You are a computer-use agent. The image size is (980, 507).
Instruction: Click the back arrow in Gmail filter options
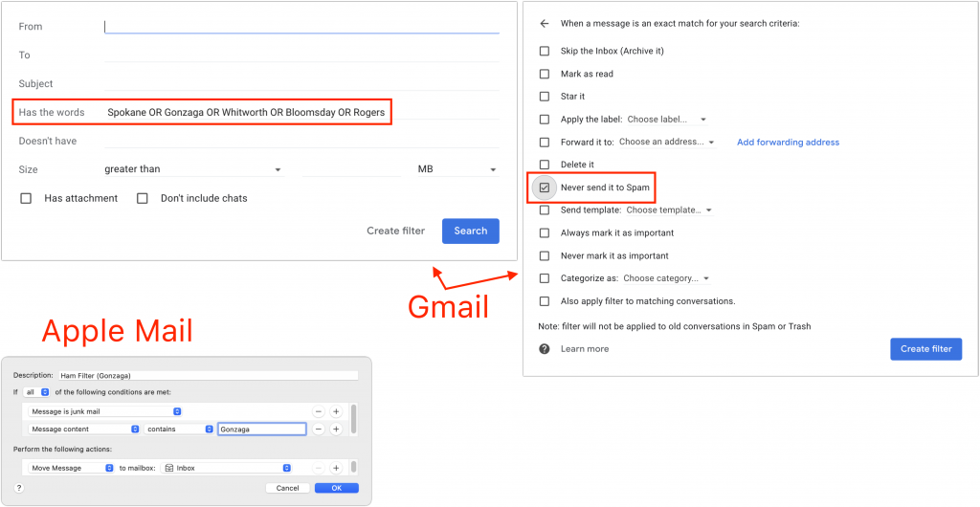[545, 23]
